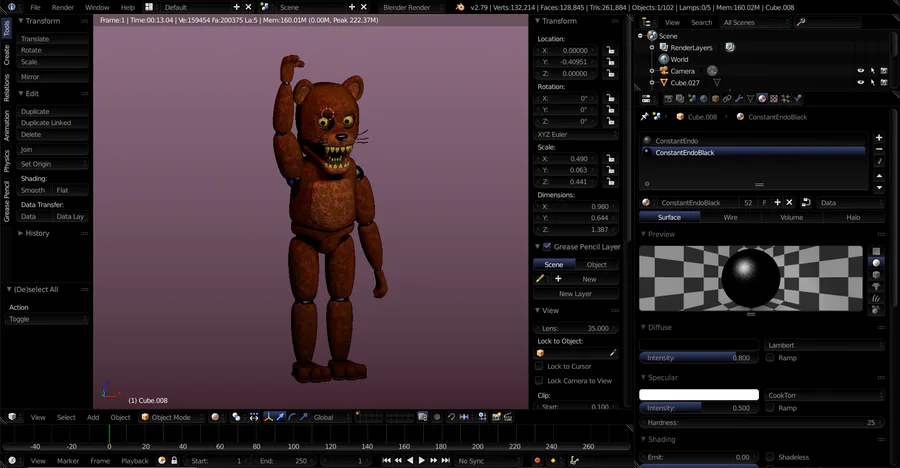Open the World properties tab icon
900x468 pixels.
coord(704,99)
